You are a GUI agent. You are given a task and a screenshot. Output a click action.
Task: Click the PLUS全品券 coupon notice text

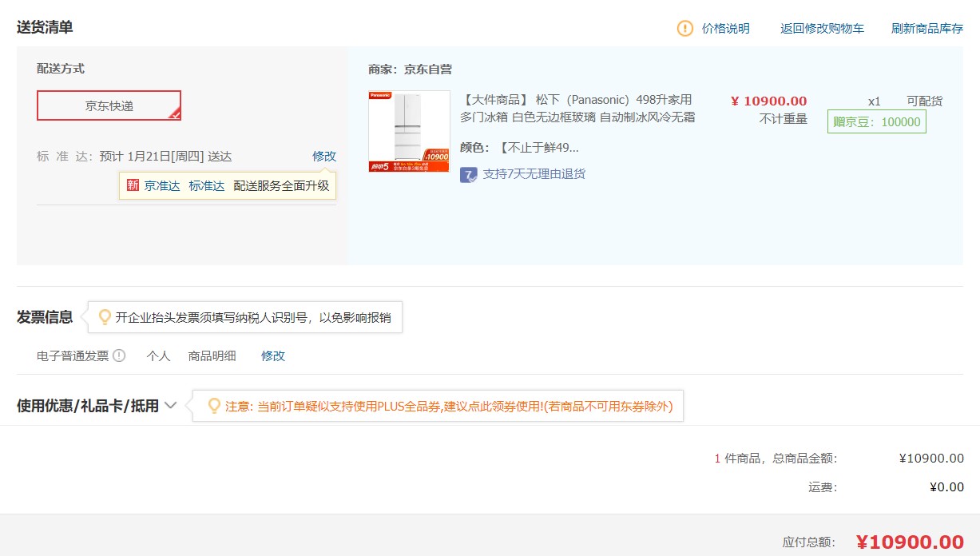[449, 407]
